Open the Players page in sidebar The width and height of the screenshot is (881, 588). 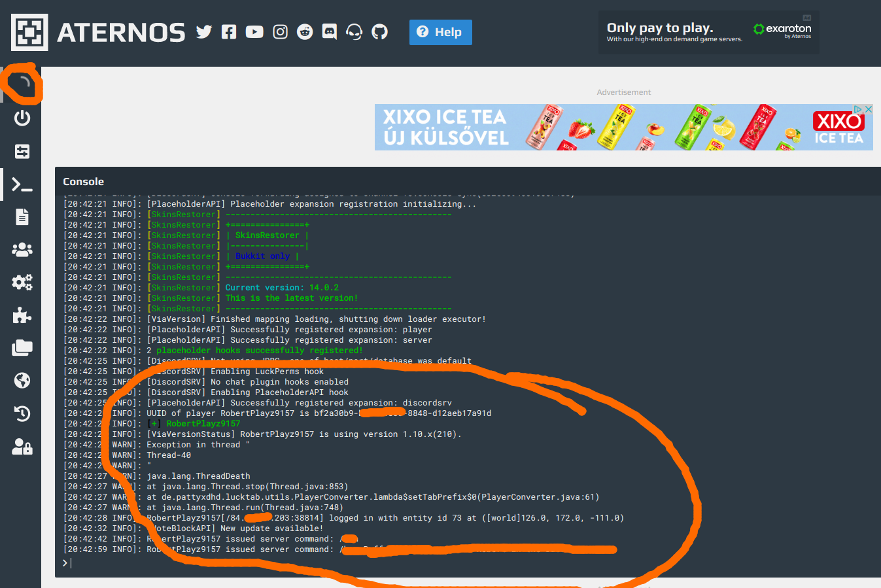click(22, 249)
